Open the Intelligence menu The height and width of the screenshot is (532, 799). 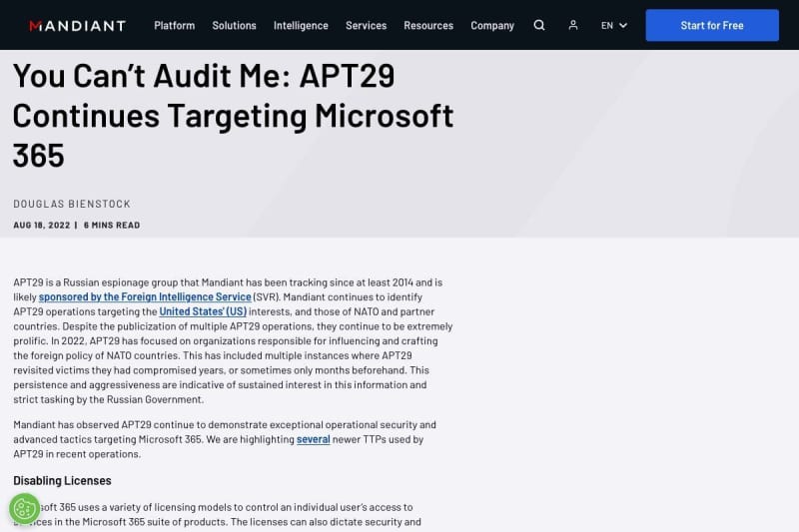click(301, 25)
